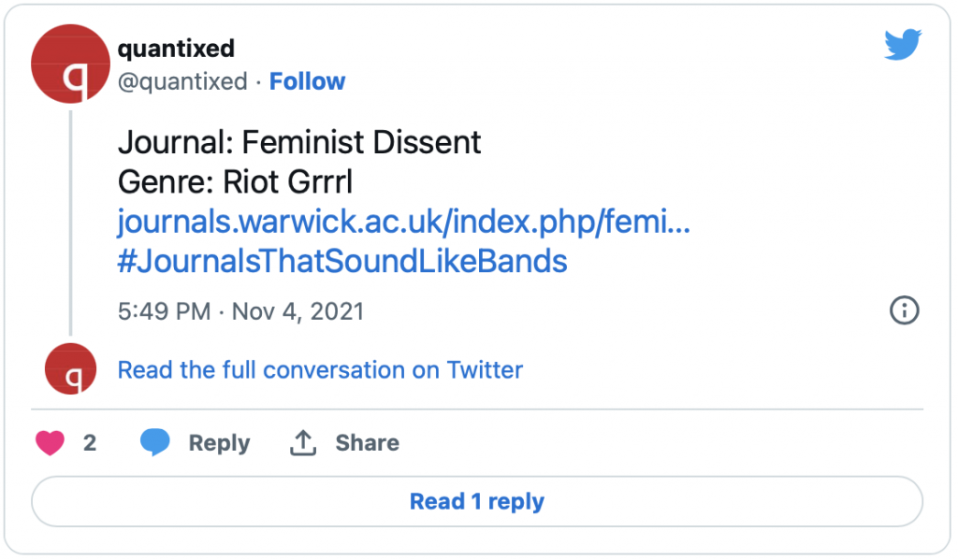Open the 5:49 PM Nov 4, 2021 timestamp
Screen dimensions: 958x560
pos(240,312)
